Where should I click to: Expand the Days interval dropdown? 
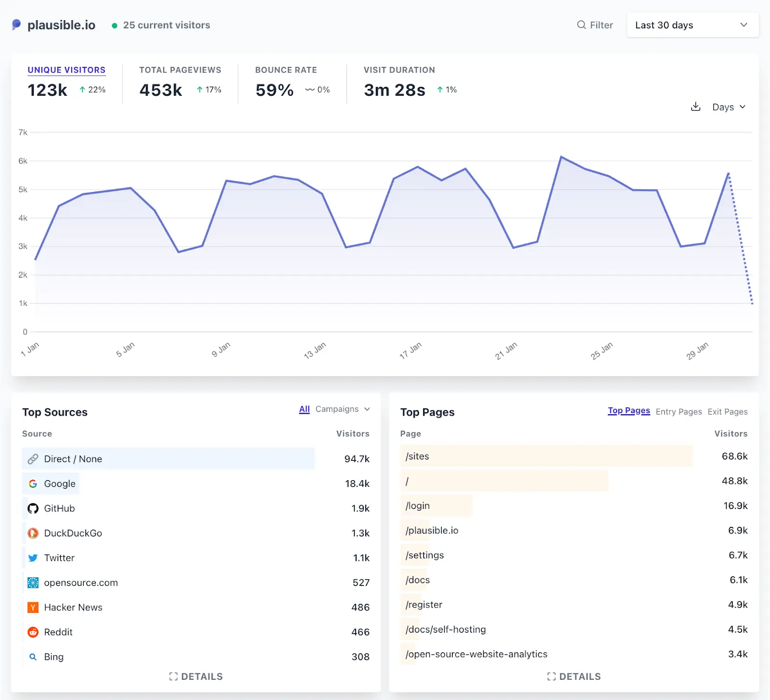[x=729, y=107]
